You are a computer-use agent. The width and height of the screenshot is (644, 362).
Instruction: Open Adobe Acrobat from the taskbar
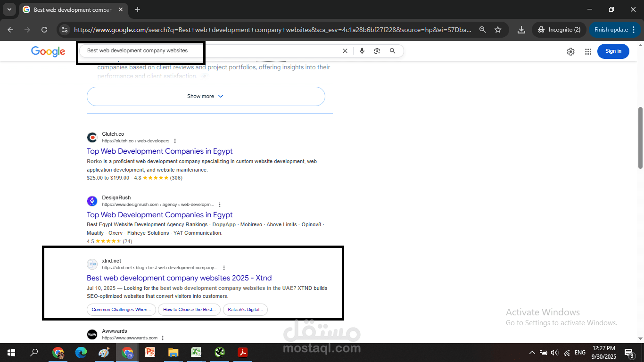[x=242, y=352]
